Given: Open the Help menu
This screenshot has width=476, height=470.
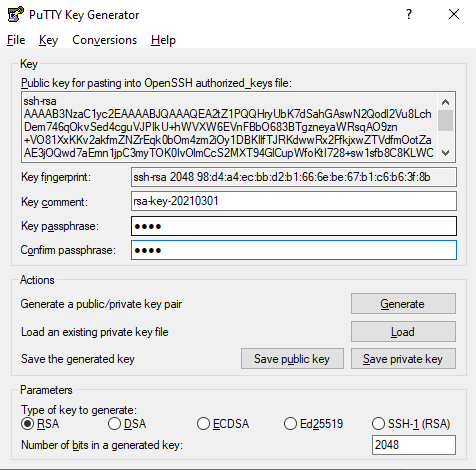Looking at the screenshot, I should click(163, 40).
